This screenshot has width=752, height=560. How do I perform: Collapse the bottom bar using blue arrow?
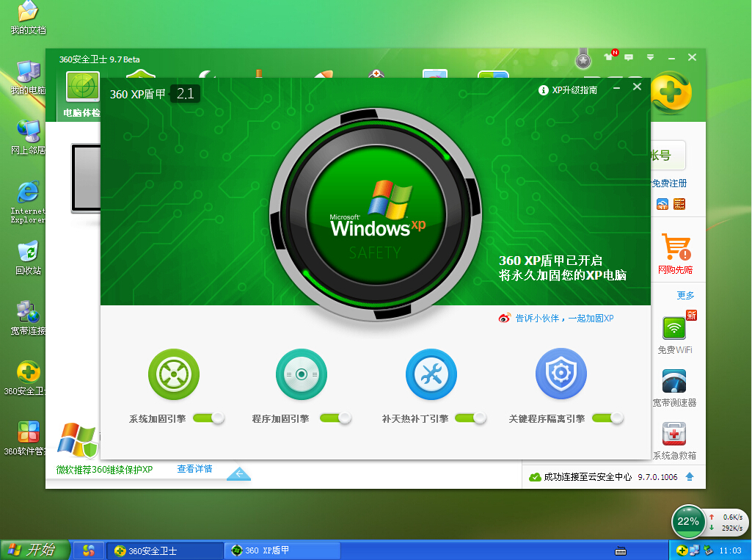(x=238, y=475)
